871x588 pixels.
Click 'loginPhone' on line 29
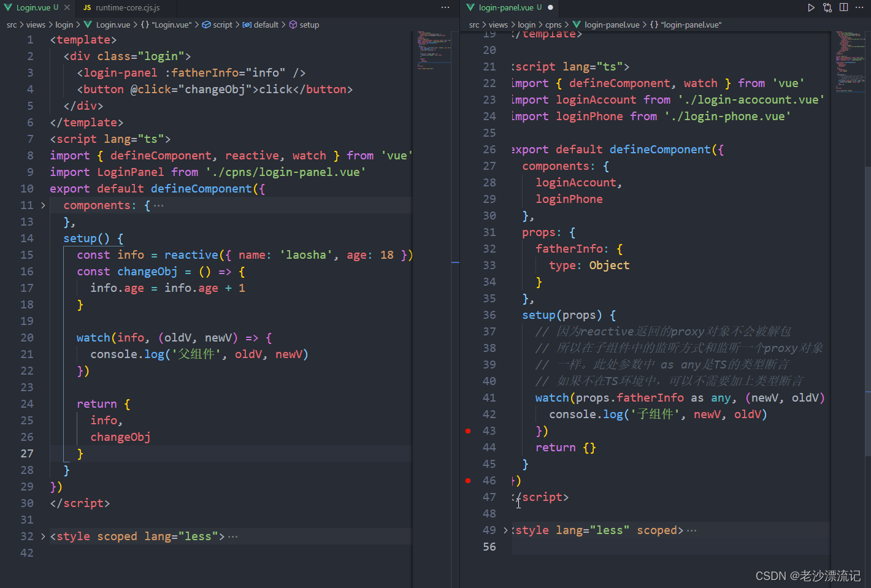tap(569, 199)
